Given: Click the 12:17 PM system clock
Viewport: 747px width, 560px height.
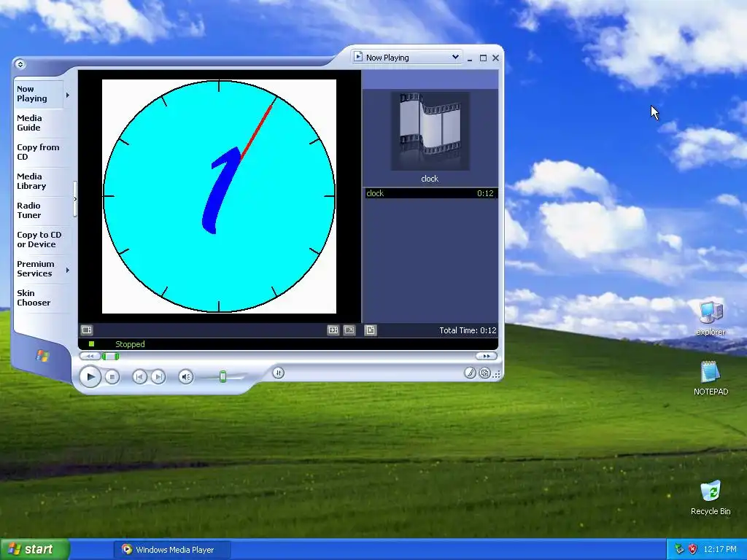Looking at the screenshot, I should (720, 550).
